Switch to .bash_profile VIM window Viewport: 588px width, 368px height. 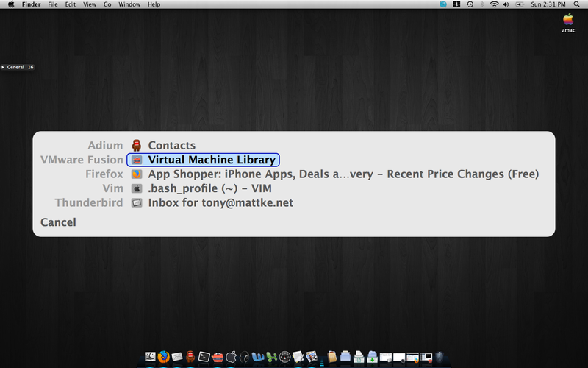pos(209,188)
